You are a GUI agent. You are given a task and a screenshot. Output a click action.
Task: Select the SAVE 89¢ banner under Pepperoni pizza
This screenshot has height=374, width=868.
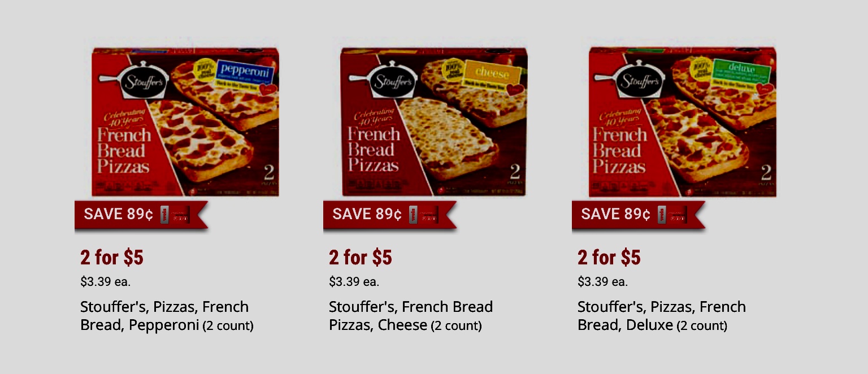[141, 215]
